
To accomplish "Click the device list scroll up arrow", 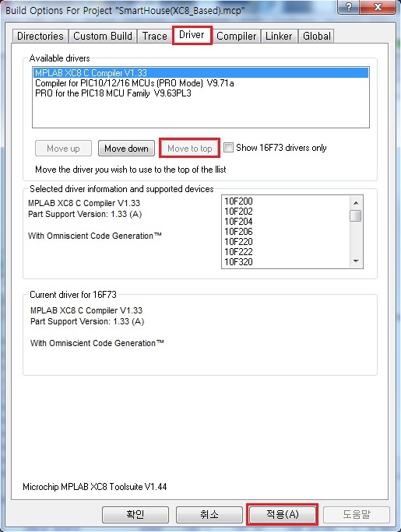I will pyautogui.click(x=356, y=203).
